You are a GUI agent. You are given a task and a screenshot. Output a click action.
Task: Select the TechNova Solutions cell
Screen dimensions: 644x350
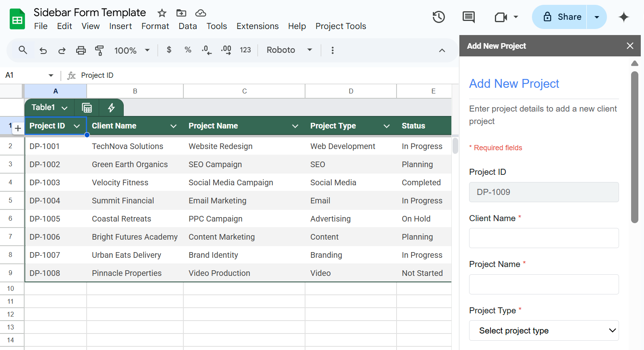point(135,146)
